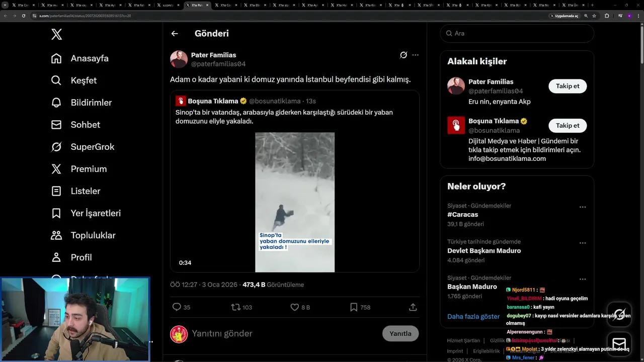Open Keşfet search icon in sidebar
Viewport: 644px width, 362px height.
pos(56,80)
